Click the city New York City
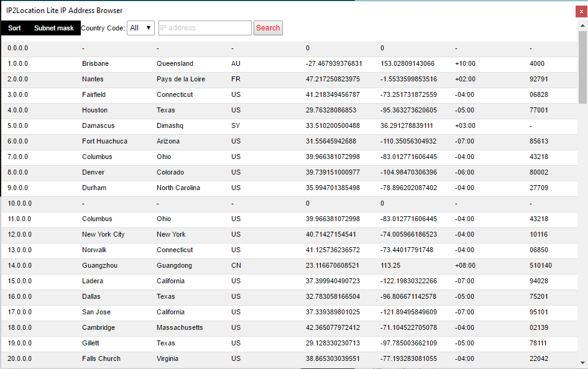 pos(103,235)
